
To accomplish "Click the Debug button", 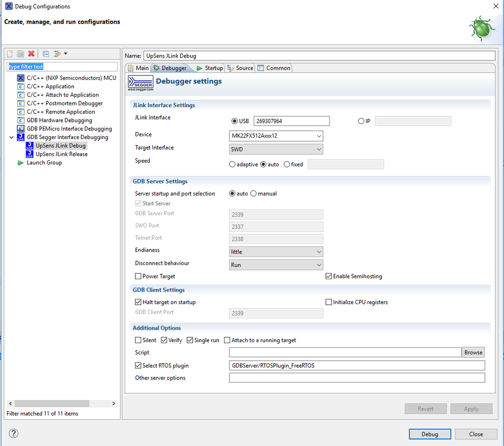I will (x=430, y=434).
